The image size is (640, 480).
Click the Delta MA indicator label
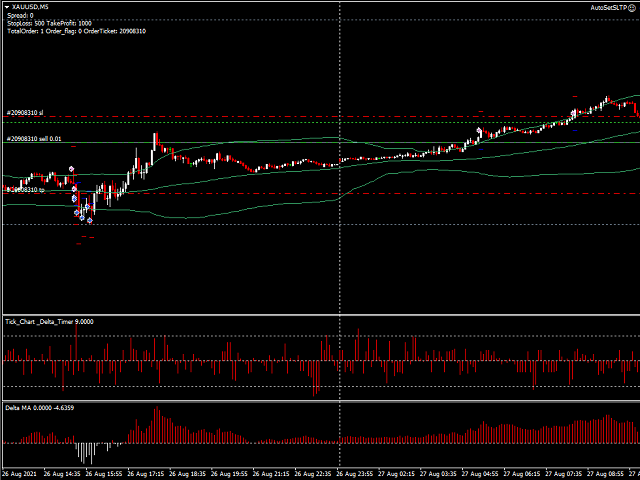pos(39,407)
